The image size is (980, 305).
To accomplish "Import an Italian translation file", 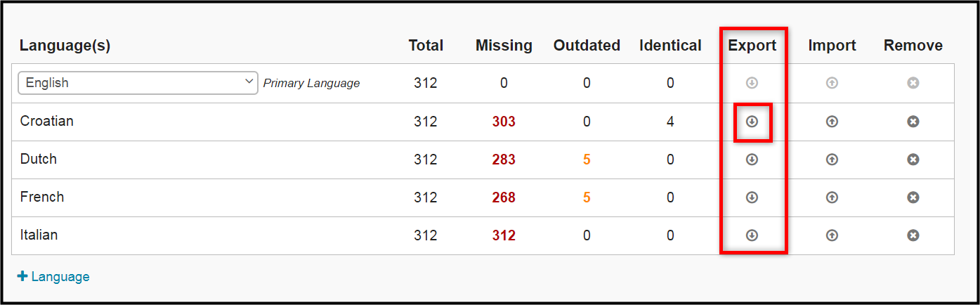I will [x=832, y=235].
